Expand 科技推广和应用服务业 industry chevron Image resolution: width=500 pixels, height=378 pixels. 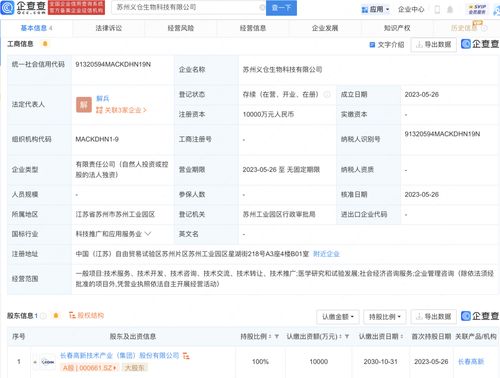(148, 234)
